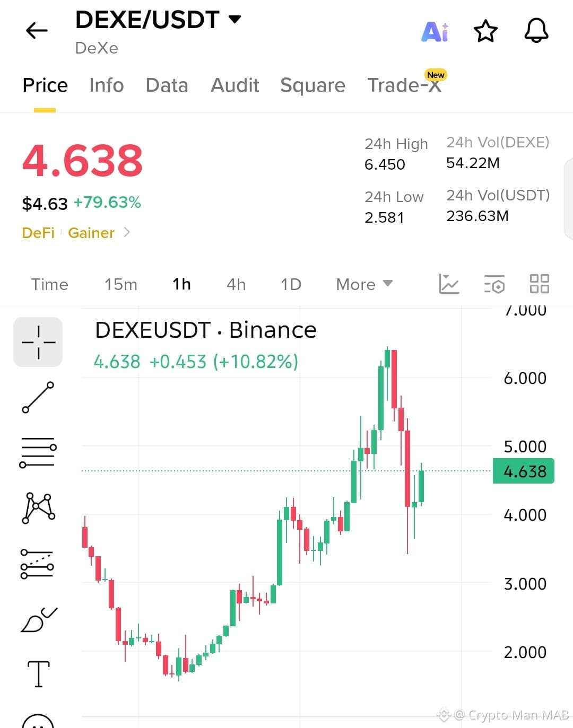Tap the 24h High value 6.450

385,164
